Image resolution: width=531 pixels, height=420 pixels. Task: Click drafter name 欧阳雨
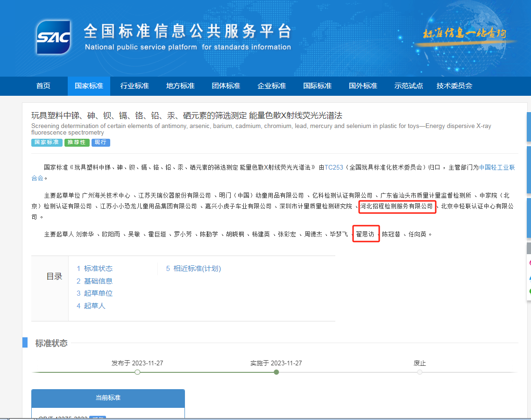[111, 235]
